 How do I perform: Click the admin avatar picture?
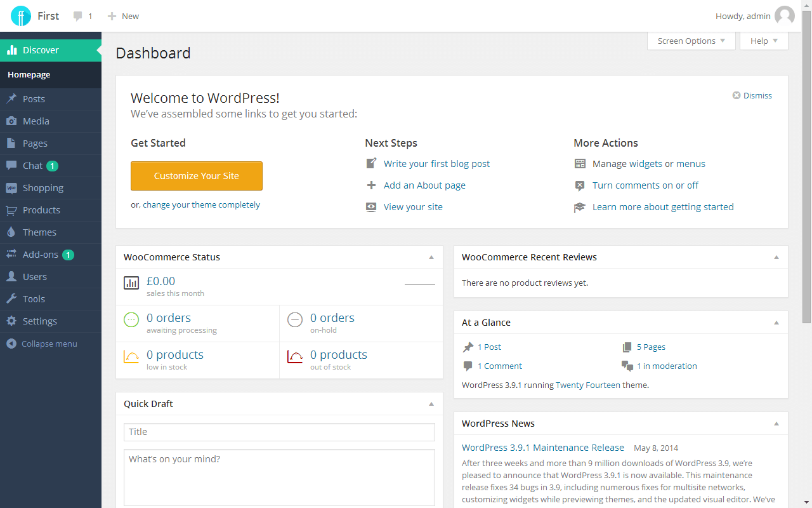point(784,16)
